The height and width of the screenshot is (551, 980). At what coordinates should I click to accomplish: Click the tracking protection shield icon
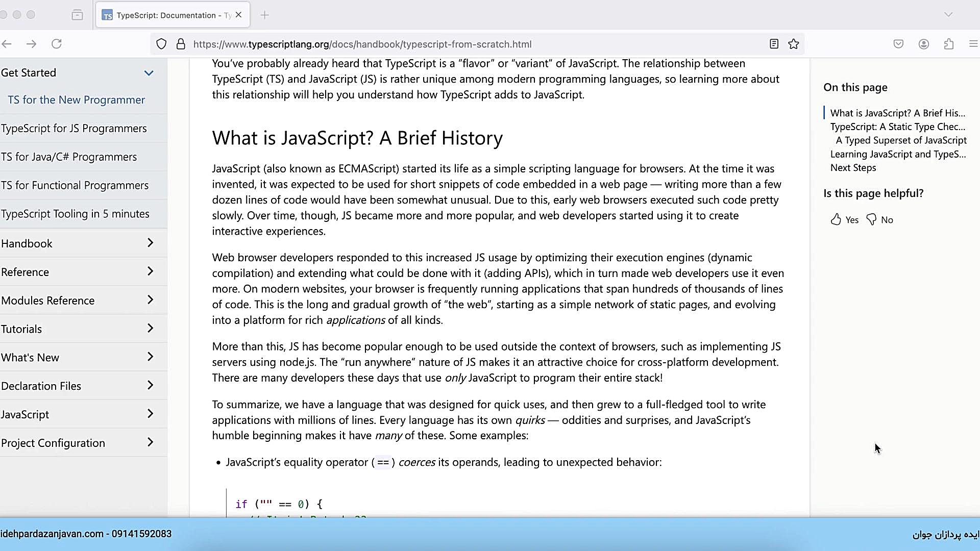click(x=161, y=44)
